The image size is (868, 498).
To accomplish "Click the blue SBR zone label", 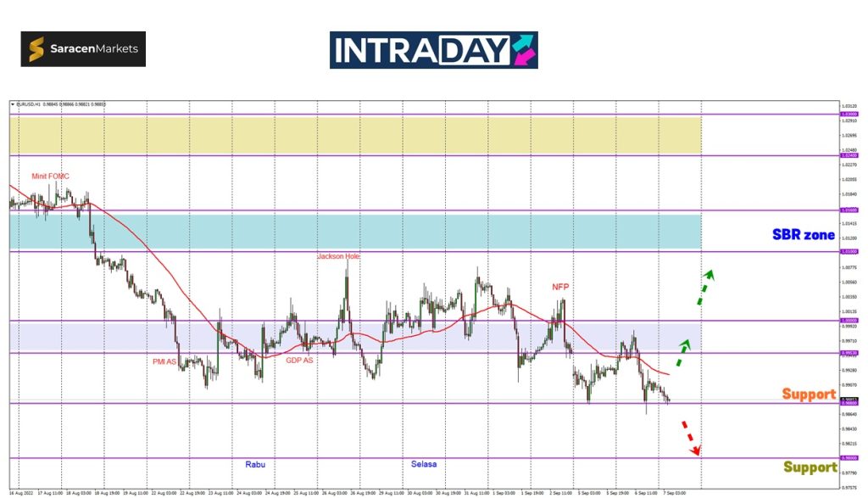I will pyautogui.click(x=803, y=235).
